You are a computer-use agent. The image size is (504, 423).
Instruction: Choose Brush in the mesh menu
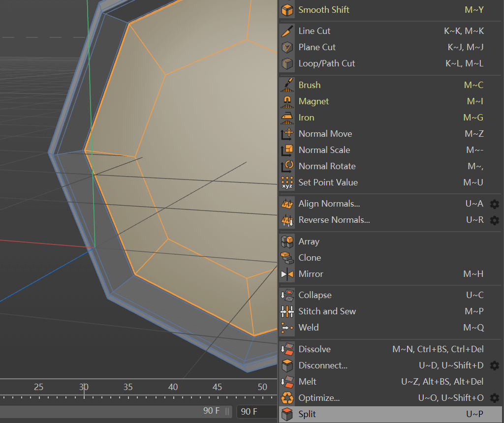[x=390, y=85]
